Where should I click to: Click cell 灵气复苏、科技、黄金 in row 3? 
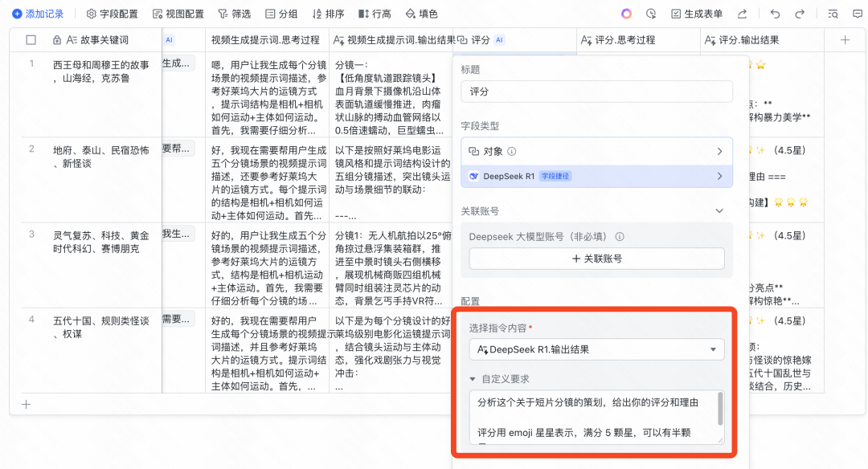pos(101,242)
